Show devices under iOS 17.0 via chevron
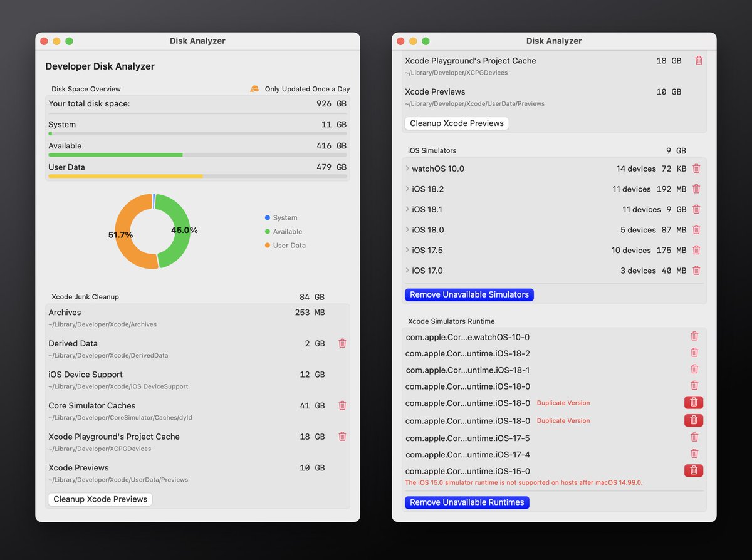This screenshot has width=752, height=560. click(x=407, y=271)
